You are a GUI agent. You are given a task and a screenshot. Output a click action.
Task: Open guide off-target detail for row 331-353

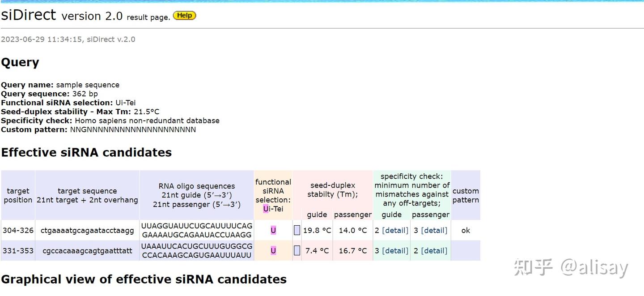pos(395,251)
